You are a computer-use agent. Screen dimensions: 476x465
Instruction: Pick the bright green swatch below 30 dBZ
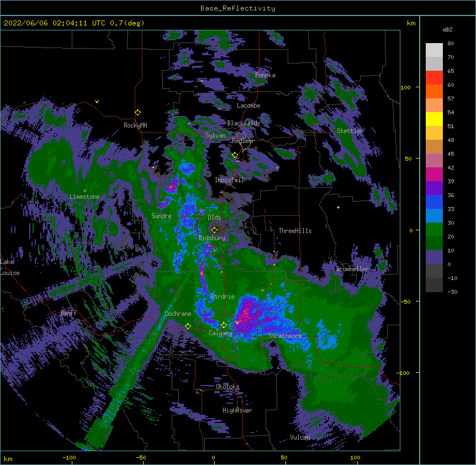pyautogui.click(x=434, y=230)
